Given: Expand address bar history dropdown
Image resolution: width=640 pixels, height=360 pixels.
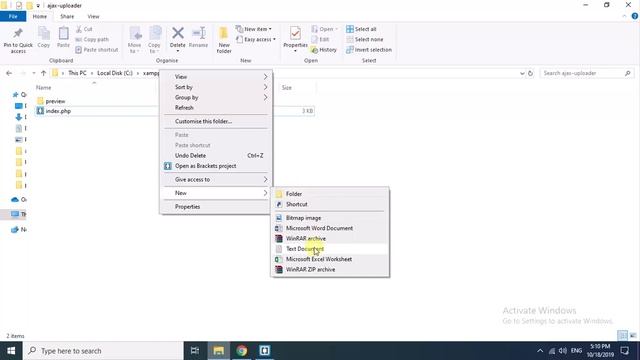Looking at the screenshot, I should click(x=522, y=73).
